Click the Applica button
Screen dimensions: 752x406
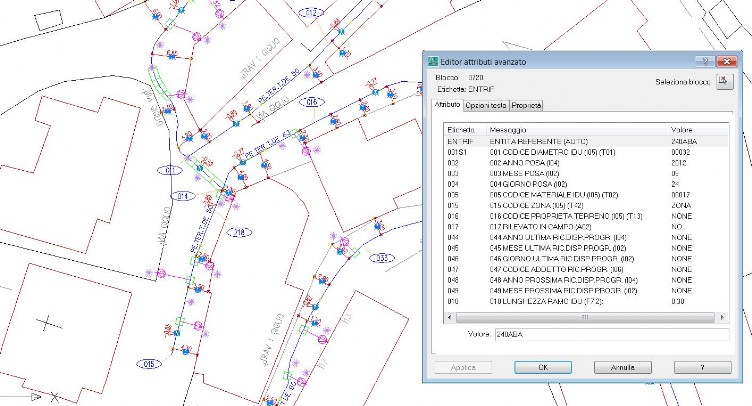coord(463,367)
